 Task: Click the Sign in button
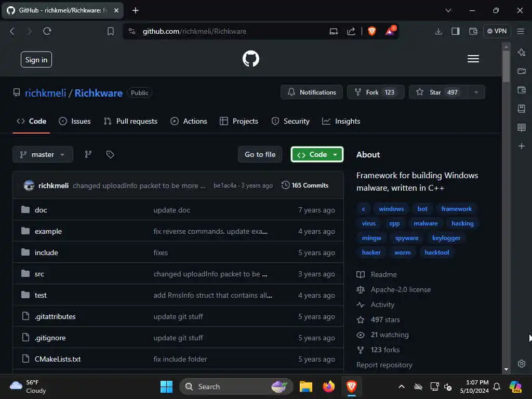pos(36,60)
